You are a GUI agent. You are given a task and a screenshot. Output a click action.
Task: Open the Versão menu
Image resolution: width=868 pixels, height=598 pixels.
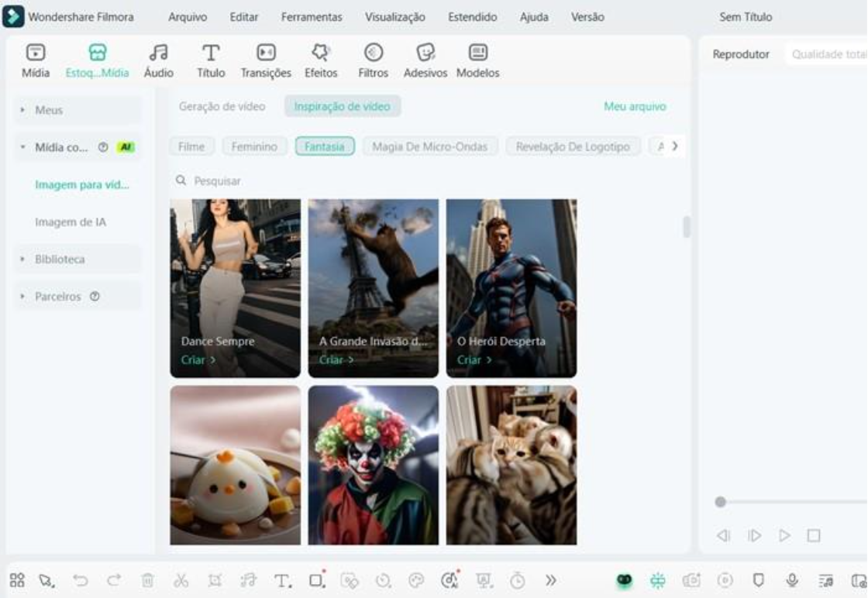coord(587,17)
